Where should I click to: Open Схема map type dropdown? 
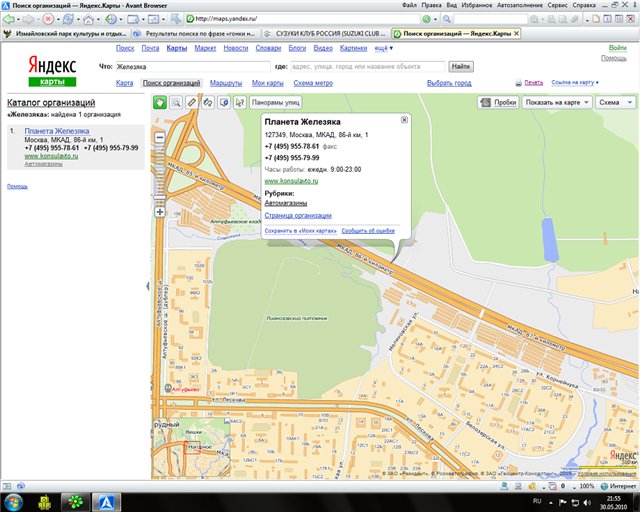pyautogui.click(x=616, y=102)
